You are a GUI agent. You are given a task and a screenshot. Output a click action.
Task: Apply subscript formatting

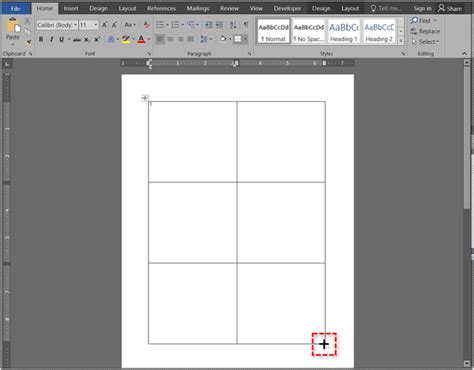pos(87,40)
